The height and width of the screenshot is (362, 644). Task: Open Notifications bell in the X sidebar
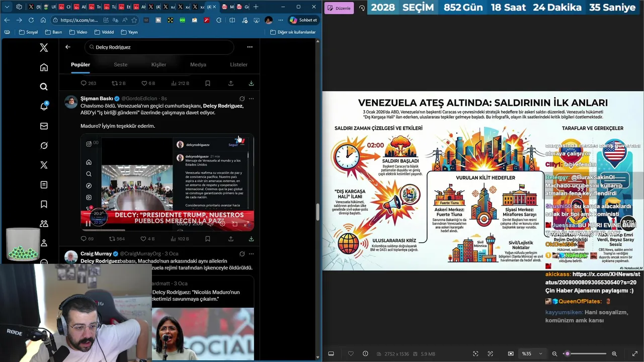(x=44, y=106)
